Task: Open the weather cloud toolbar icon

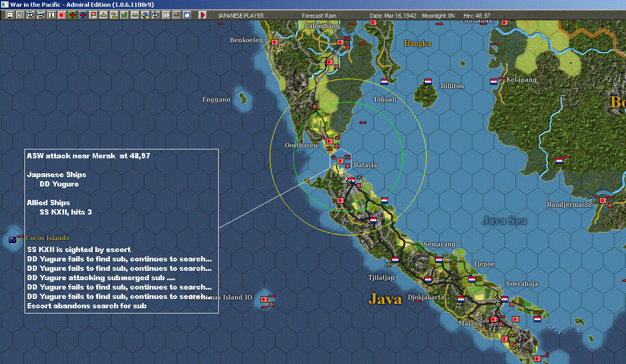Action: 187,15
